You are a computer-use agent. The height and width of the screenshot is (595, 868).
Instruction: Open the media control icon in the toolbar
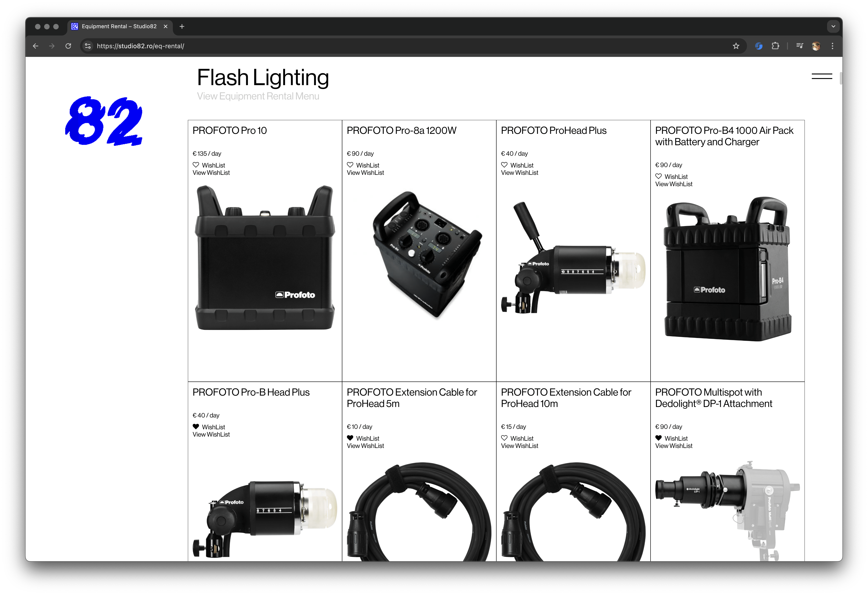(x=799, y=46)
